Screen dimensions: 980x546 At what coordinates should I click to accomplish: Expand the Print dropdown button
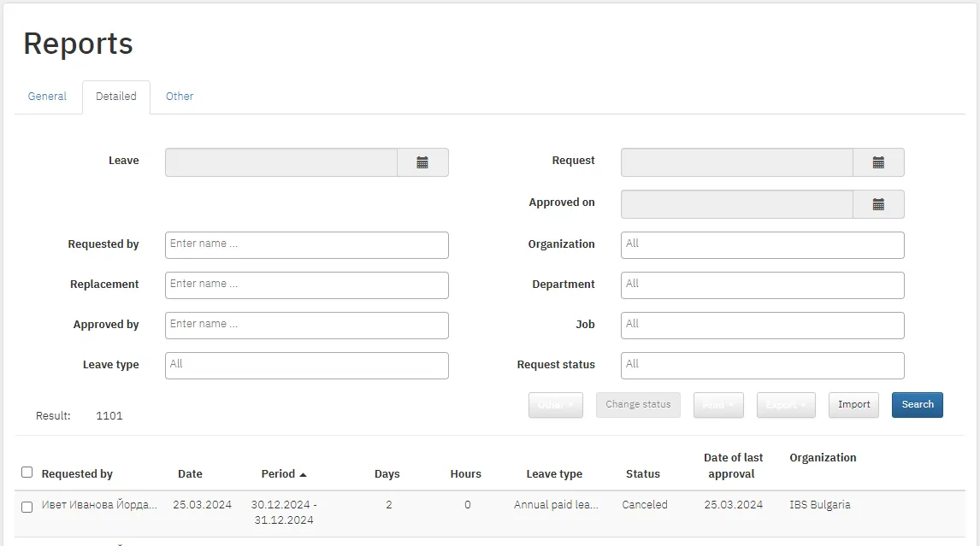click(x=718, y=405)
